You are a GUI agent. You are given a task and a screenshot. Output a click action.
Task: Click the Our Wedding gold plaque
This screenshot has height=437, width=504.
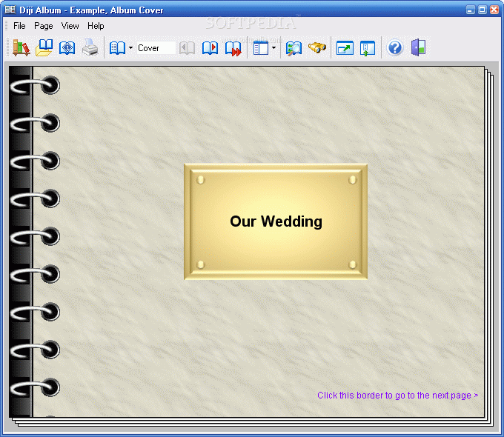(x=276, y=221)
